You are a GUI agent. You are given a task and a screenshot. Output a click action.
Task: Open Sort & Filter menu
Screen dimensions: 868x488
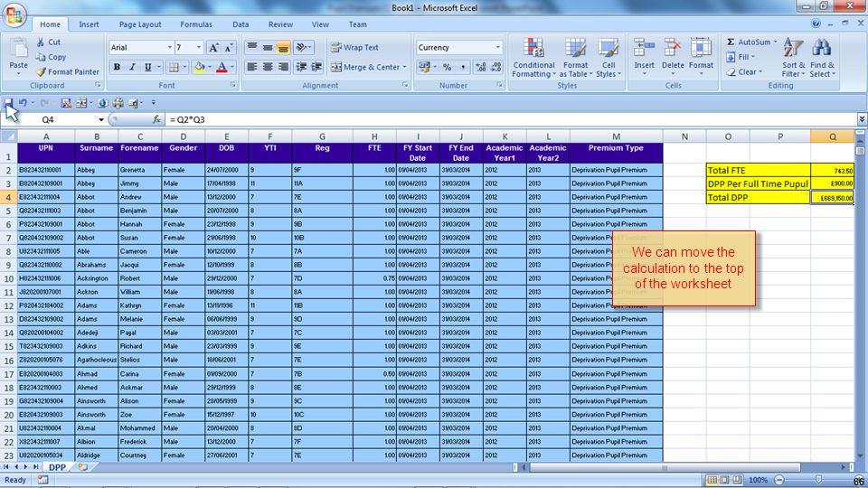[793, 58]
